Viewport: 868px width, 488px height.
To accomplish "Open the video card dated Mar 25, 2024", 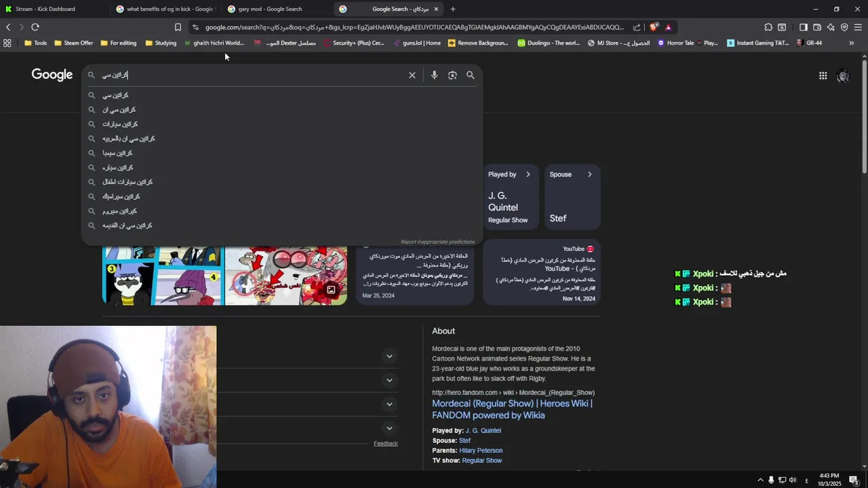I will [x=415, y=273].
